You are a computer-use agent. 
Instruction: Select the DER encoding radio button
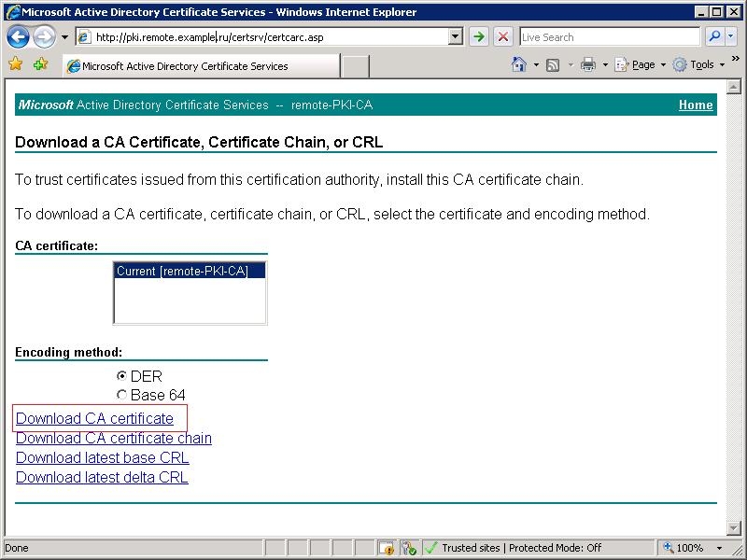click(121, 376)
